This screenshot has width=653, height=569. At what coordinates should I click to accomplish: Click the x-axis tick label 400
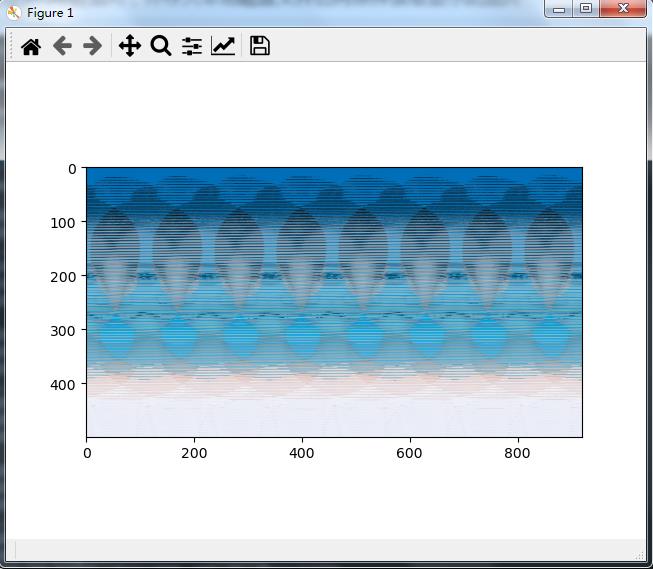pyautogui.click(x=302, y=453)
